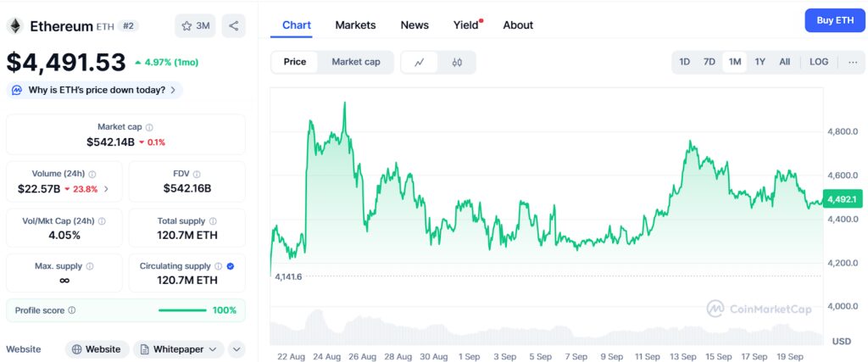Click the share icon next to Ethereum
The width and height of the screenshot is (868, 362).
pyautogui.click(x=233, y=25)
